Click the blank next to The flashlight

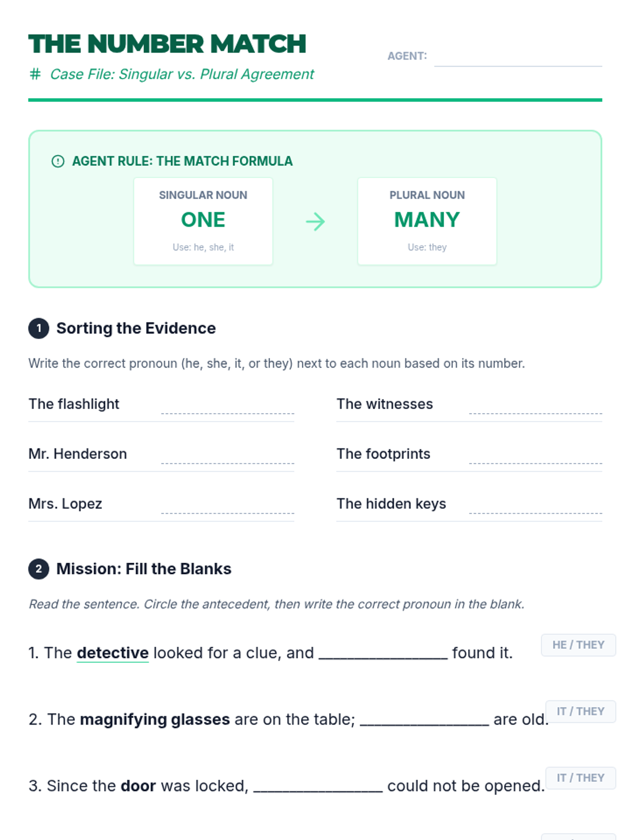pos(227,406)
